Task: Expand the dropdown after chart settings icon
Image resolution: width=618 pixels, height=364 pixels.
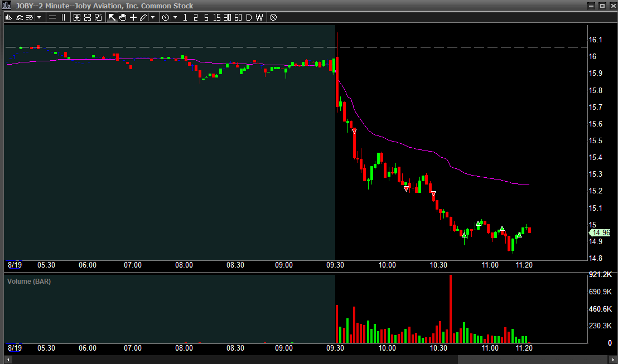Action: tap(38, 17)
